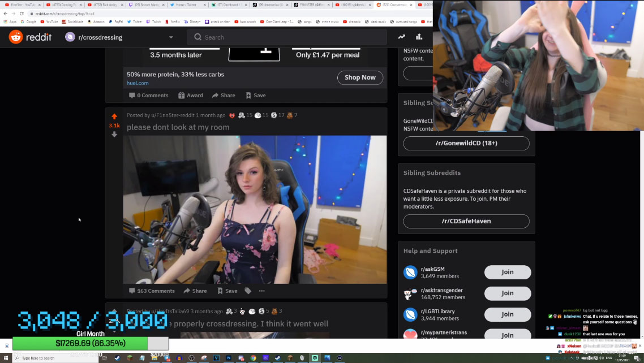Focus the Reddit search field

(x=287, y=37)
